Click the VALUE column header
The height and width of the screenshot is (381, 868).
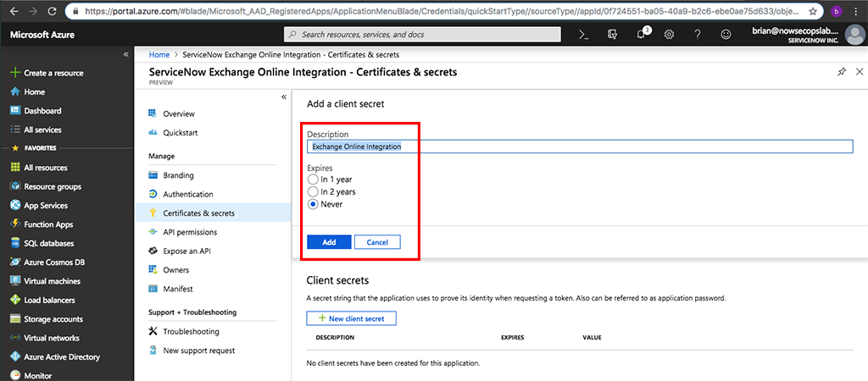(592, 337)
